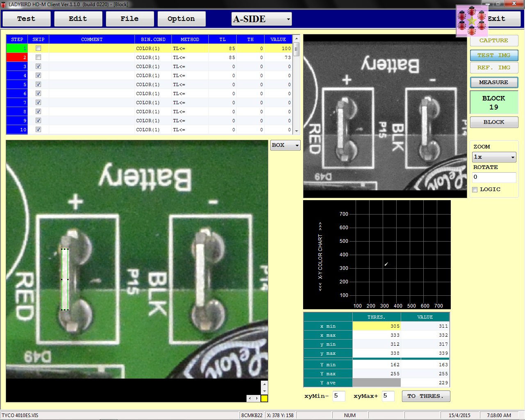Click the XY color chart graph
The height and width of the screenshot is (420, 525).
tap(377, 255)
